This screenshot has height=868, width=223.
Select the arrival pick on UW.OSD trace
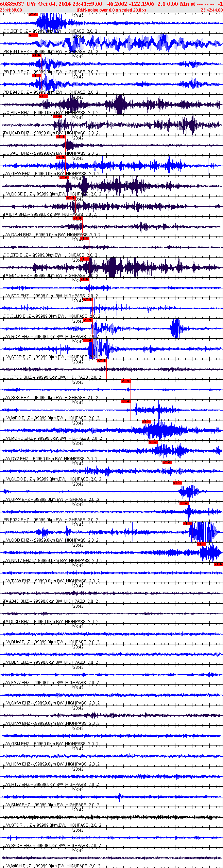(188, 524)
